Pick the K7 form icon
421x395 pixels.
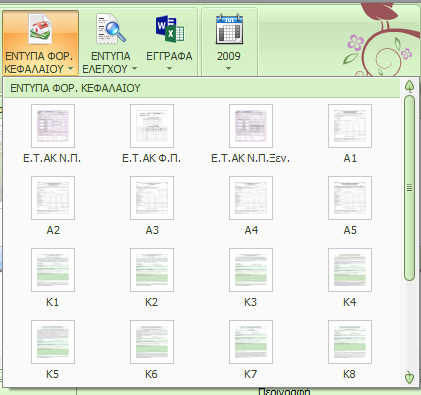click(x=251, y=342)
